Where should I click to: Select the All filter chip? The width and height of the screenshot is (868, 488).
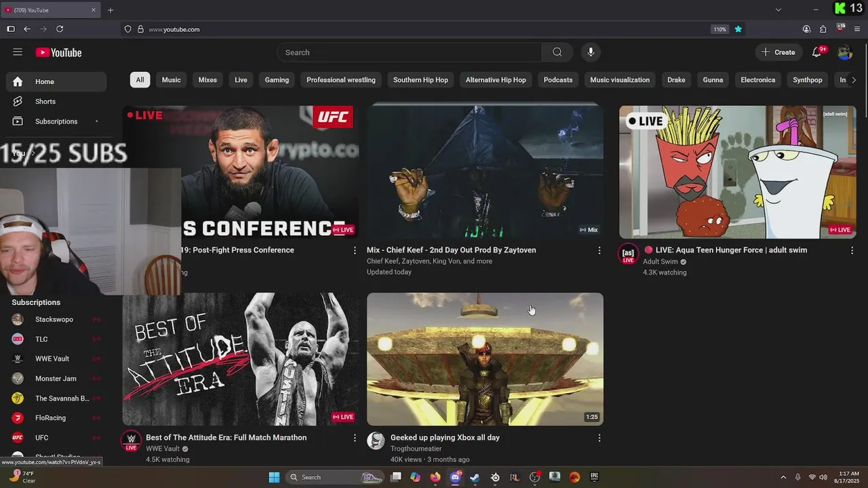(x=140, y=80)
